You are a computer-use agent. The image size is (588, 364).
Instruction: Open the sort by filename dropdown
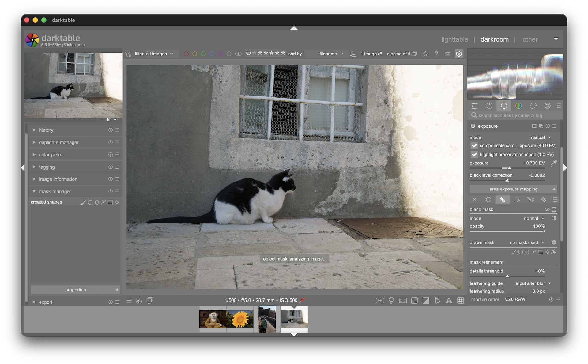(331, 54)
